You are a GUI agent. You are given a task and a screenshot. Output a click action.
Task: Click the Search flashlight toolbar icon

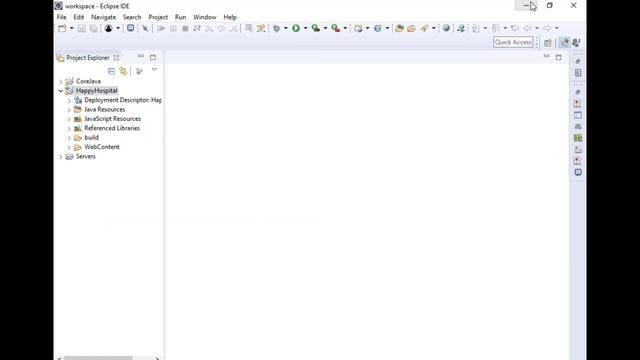pos(424,28)
